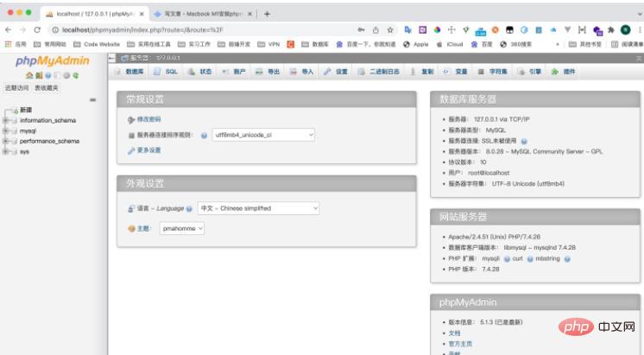The height and width of the screenshot is (355, 644).
Task: Click the help icon beside 服务器连接排序规则
Action: 204,136
